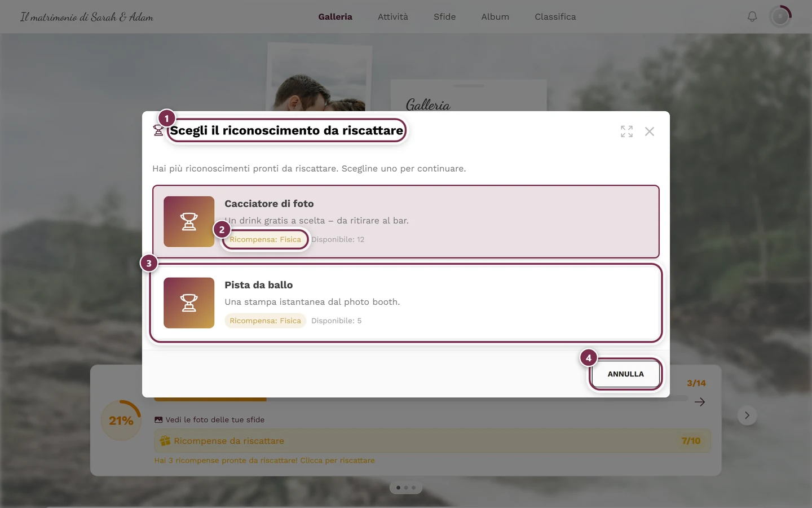Click the Disponibile: 12 text

338,239
